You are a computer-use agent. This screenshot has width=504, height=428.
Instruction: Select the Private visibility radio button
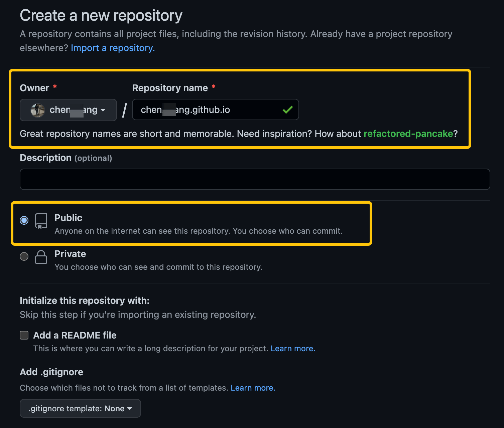24,256
